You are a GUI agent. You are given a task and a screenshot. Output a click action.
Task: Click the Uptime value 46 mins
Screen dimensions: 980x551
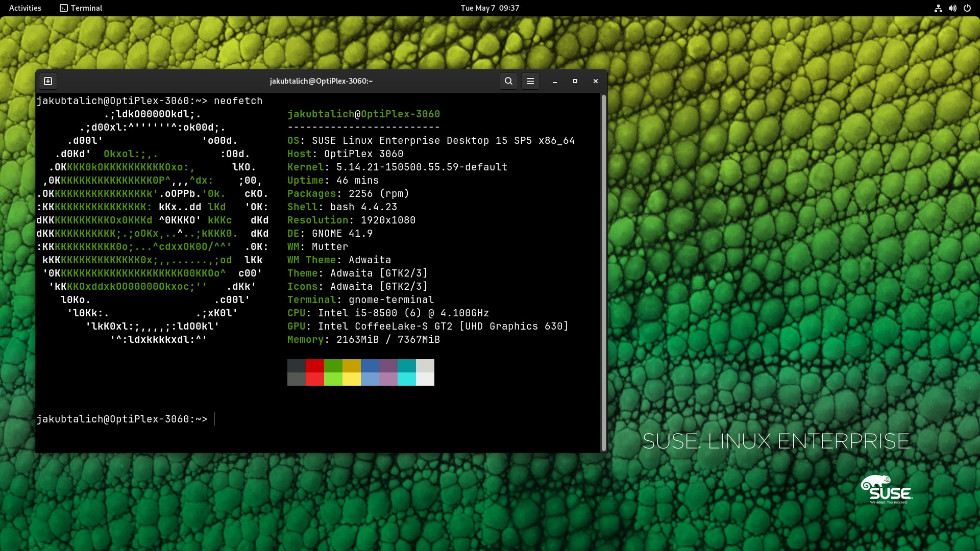pos(358,181)
